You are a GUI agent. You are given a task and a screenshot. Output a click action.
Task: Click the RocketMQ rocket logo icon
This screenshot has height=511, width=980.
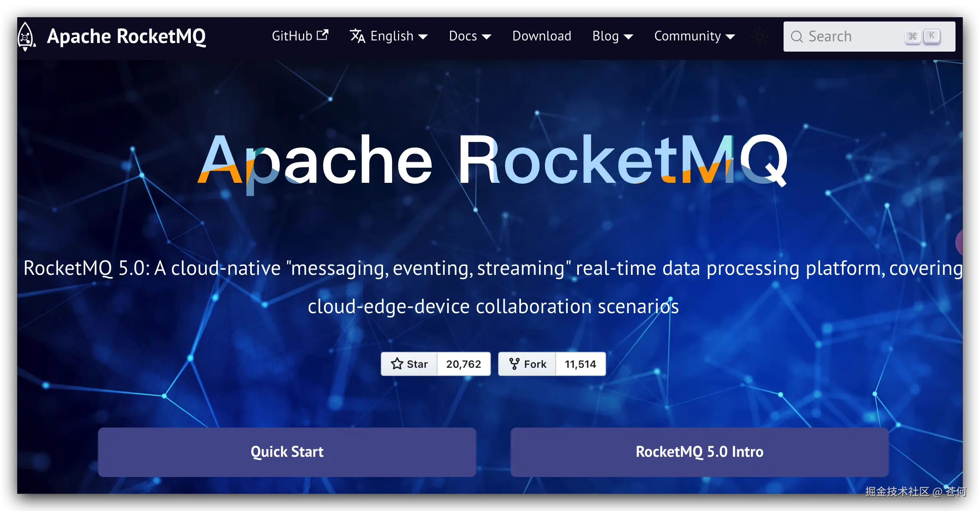[x=26, y=37]
